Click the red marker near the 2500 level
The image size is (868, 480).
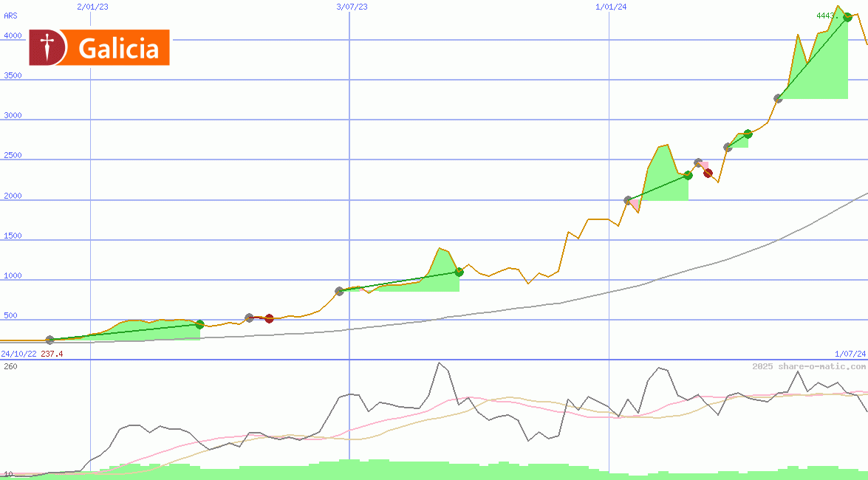coord(708,173)
